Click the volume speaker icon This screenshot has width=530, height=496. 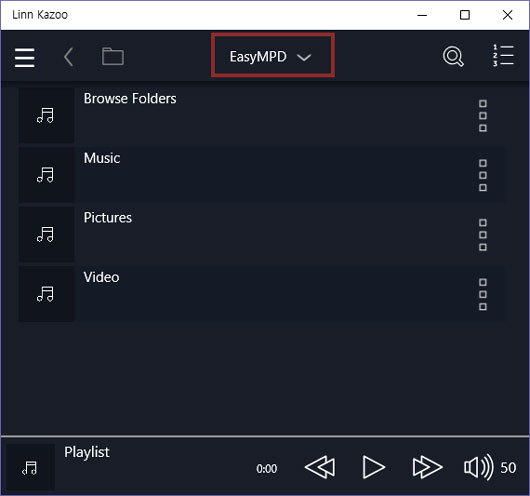479,467
